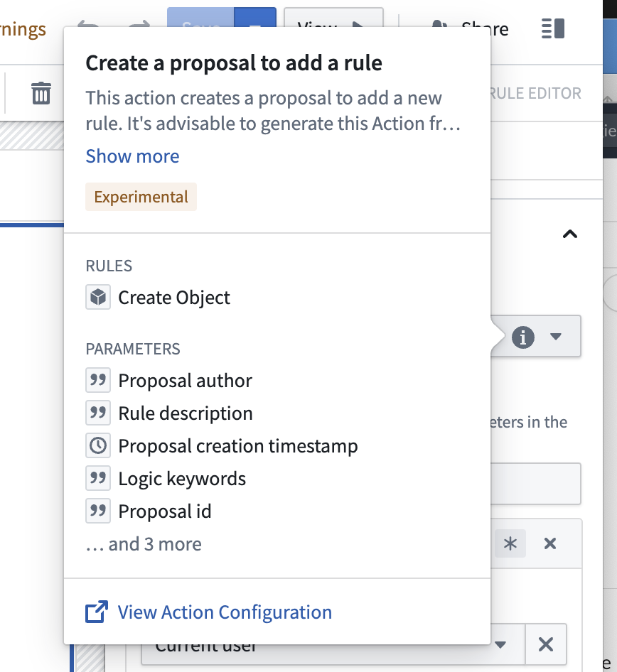Viewport: 617px width, 672px height.
Task: Open the Current user dropdown arrow
Action: [500, 644]
